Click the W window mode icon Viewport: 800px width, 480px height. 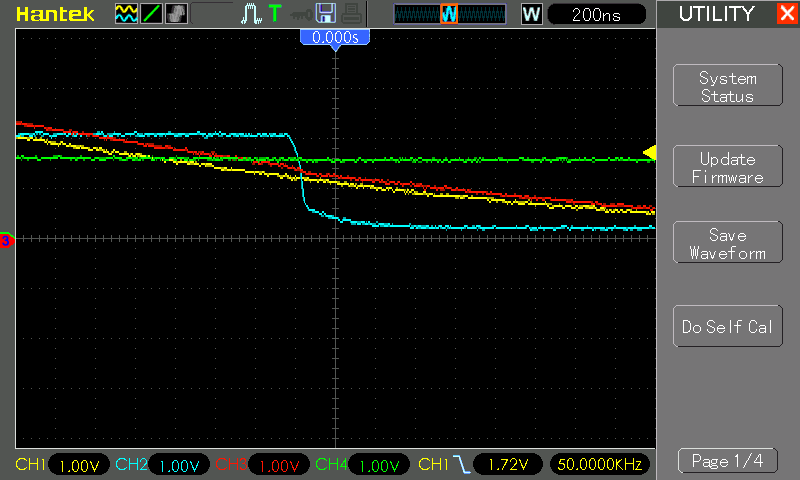click(531, 14)
